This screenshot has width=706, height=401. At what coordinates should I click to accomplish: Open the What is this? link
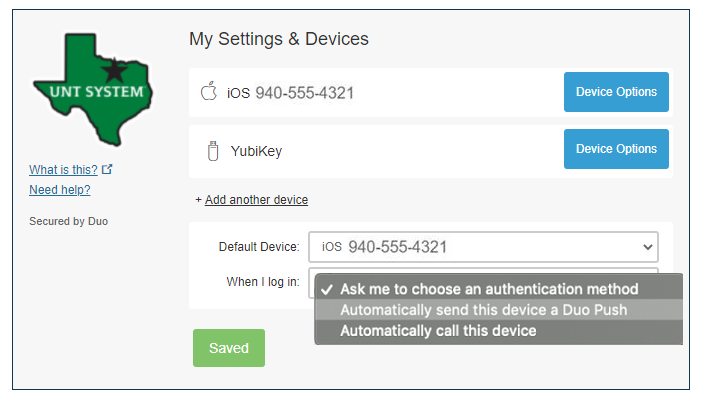click(63, 170)
